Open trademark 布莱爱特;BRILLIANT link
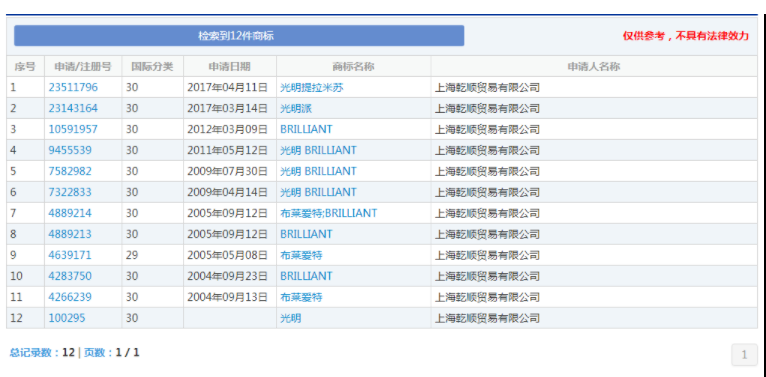This screenshot has height=377, width=766. point(328,213)
